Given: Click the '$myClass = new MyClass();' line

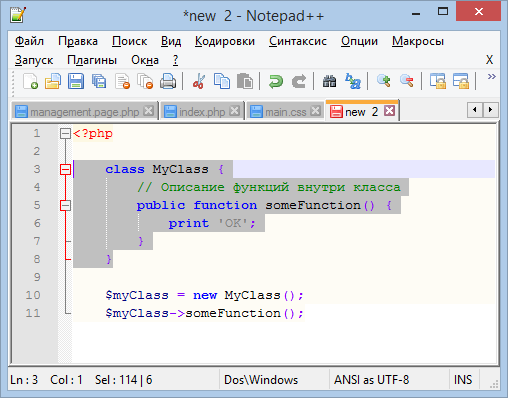Looking at the screenshot, I should pyautogui.click(x=204, y=295).
